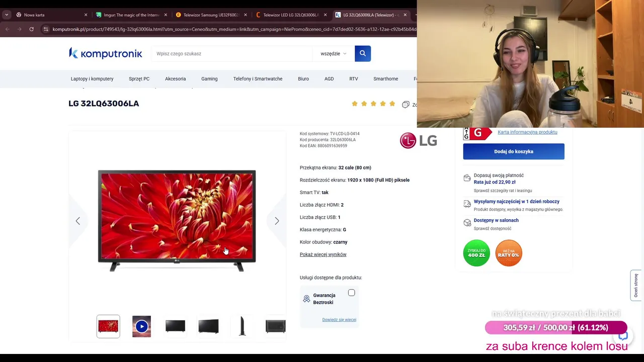Click the Komputronik logo
Image resolution: width=644 pixels, height=362 pixels.
(x=105, y=53)
